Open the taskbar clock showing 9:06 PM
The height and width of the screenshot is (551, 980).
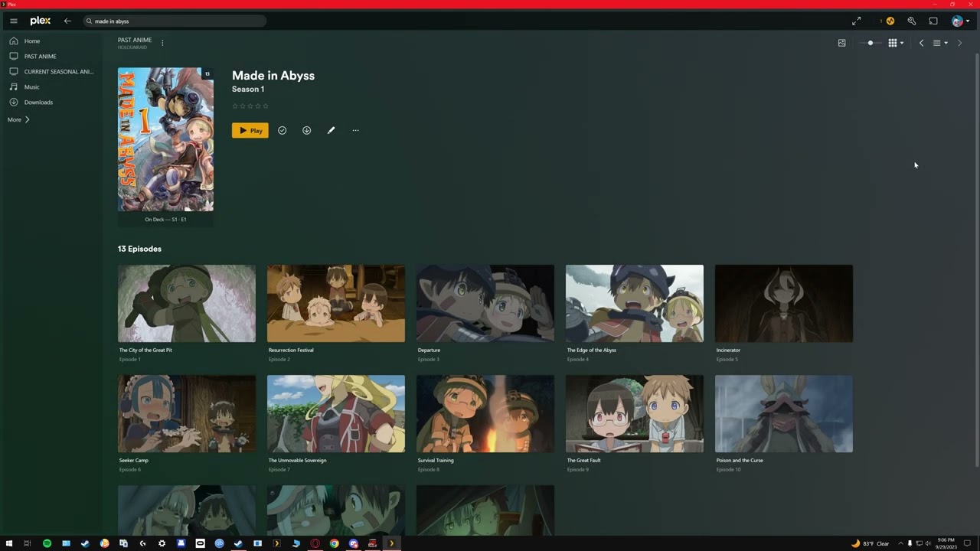pos(948,543)
